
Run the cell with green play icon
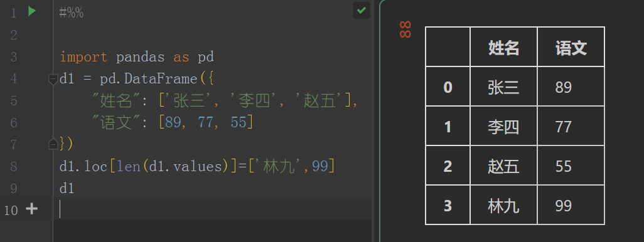click(x=31, y=11)
